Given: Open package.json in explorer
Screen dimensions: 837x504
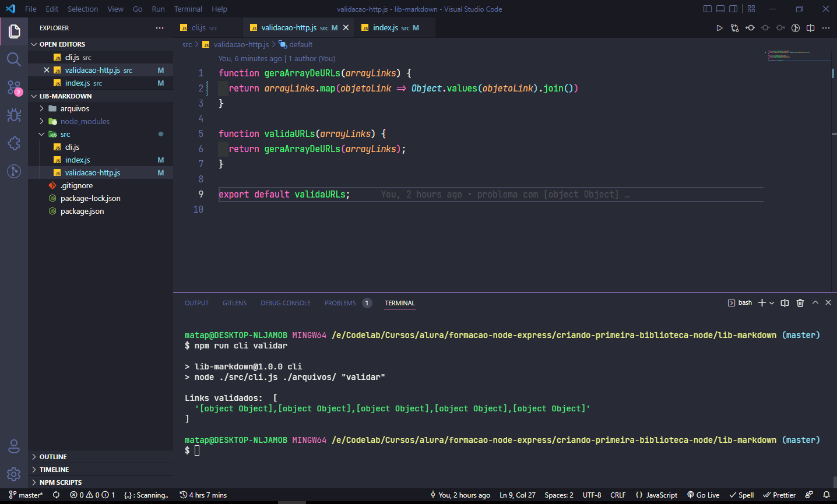Looking at the screenshot, I should pyautogui.click(x=100, y=211).
